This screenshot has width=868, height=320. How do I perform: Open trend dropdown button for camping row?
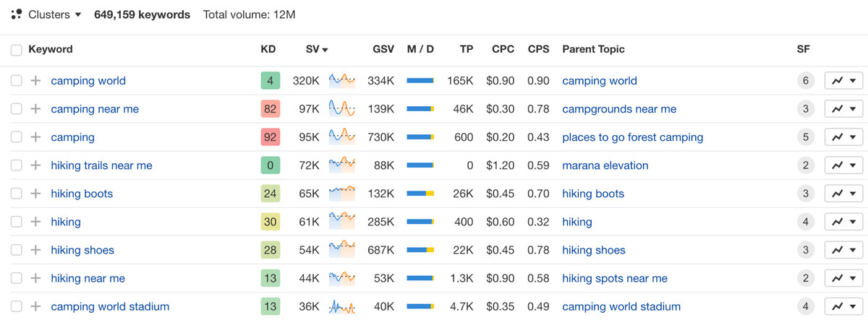[x=843, y=137]
